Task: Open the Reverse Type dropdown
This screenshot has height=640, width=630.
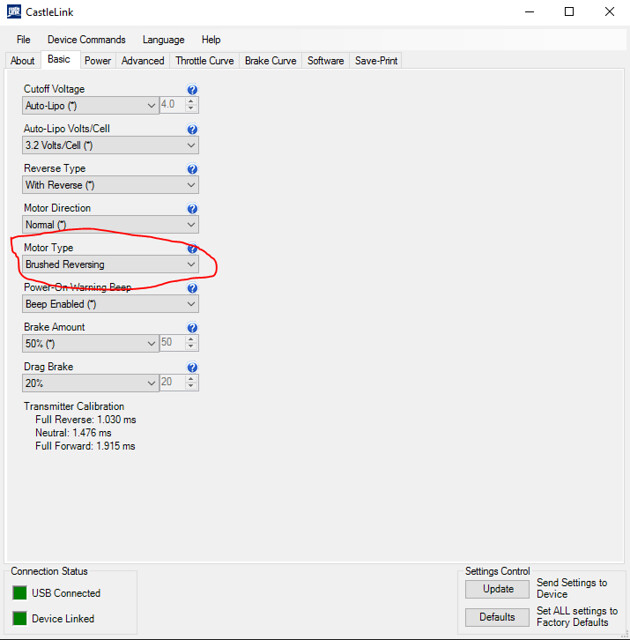Action: 110,184
